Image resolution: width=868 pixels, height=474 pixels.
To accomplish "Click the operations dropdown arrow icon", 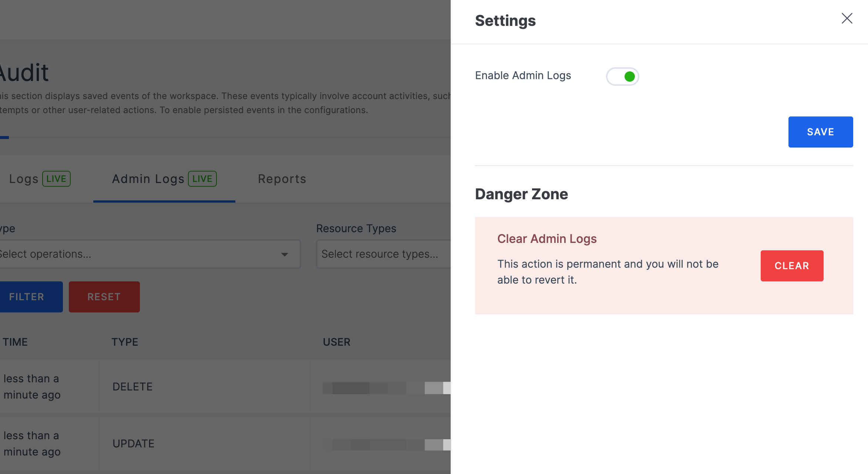I will 284,254.
